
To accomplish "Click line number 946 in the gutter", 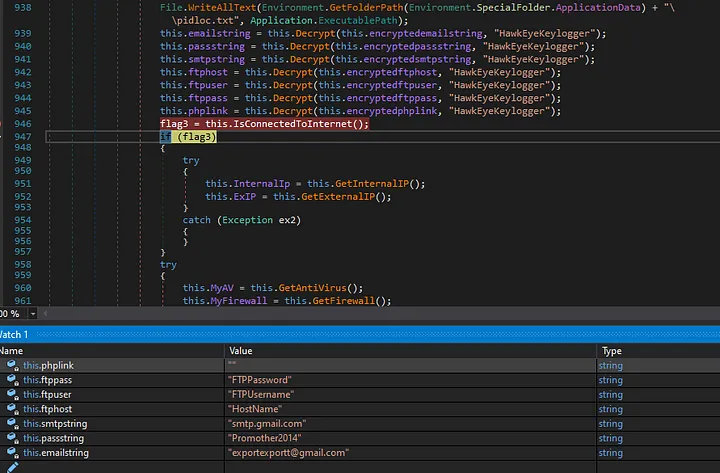I will pyautogui.click(x=22, y=124).
